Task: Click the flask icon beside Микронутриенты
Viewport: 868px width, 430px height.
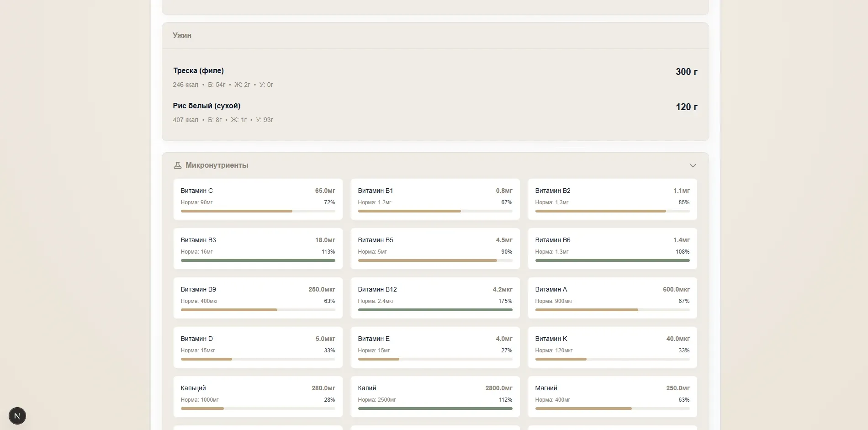Action: tap(178, 165)
